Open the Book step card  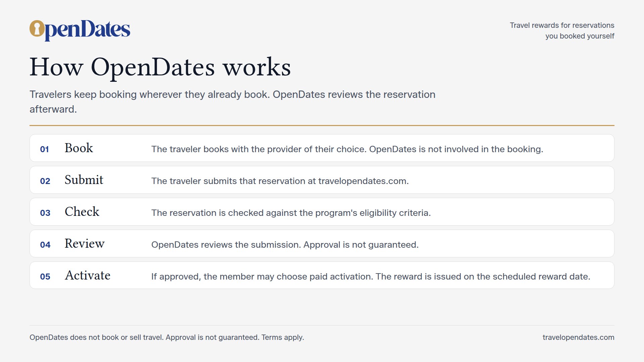coord(322,148)
